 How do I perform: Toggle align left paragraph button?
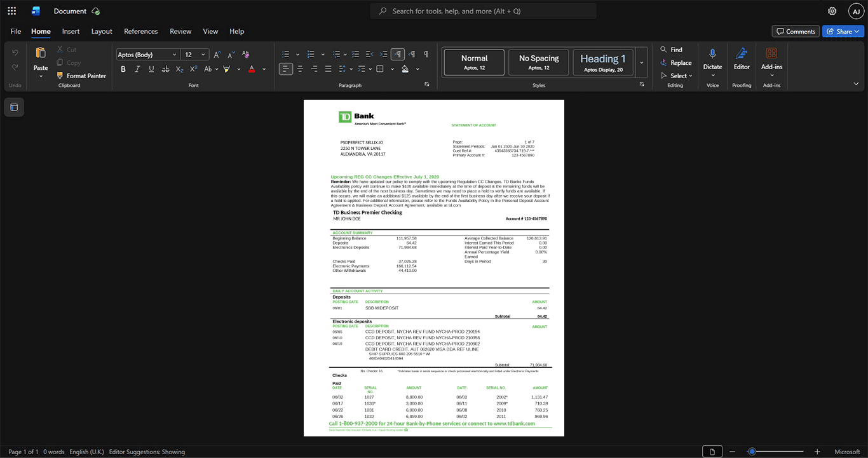pyautogui.click(x=286, y=69)
